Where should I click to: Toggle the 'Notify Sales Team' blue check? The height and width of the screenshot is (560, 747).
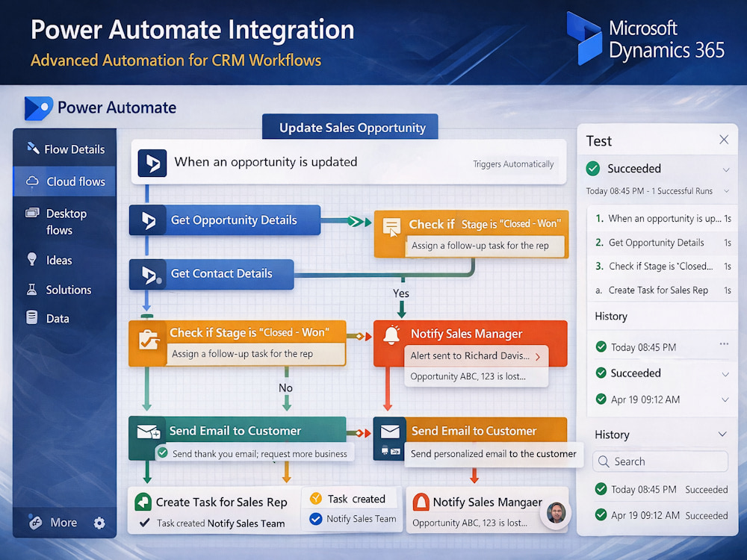tap(315, 519)
